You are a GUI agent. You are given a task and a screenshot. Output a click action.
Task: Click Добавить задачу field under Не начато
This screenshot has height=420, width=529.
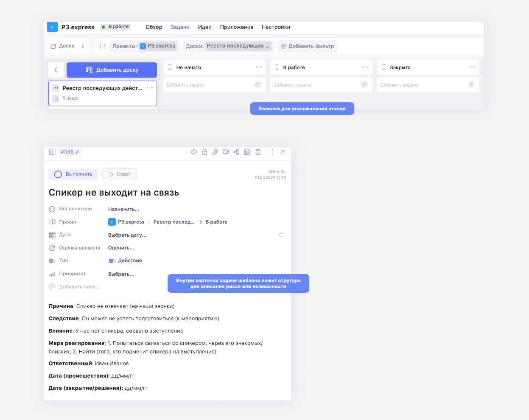[x=210, y=85]
